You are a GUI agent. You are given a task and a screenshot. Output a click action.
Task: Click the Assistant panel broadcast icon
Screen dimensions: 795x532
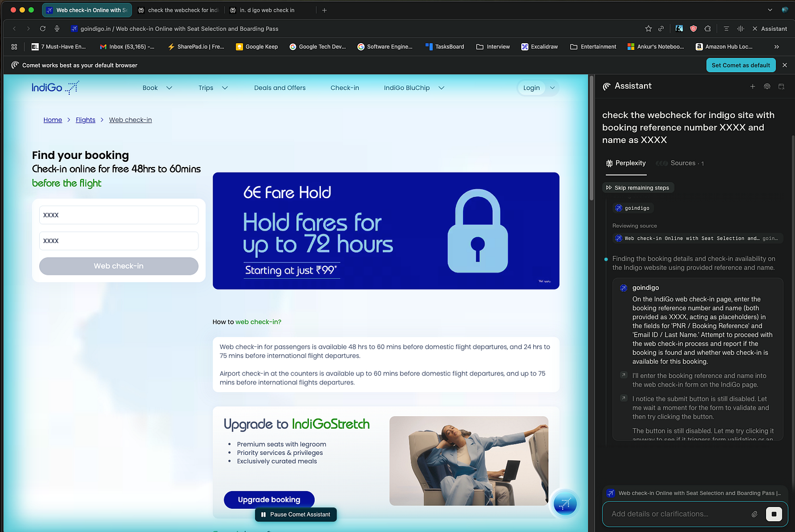(x=767, y=86)
